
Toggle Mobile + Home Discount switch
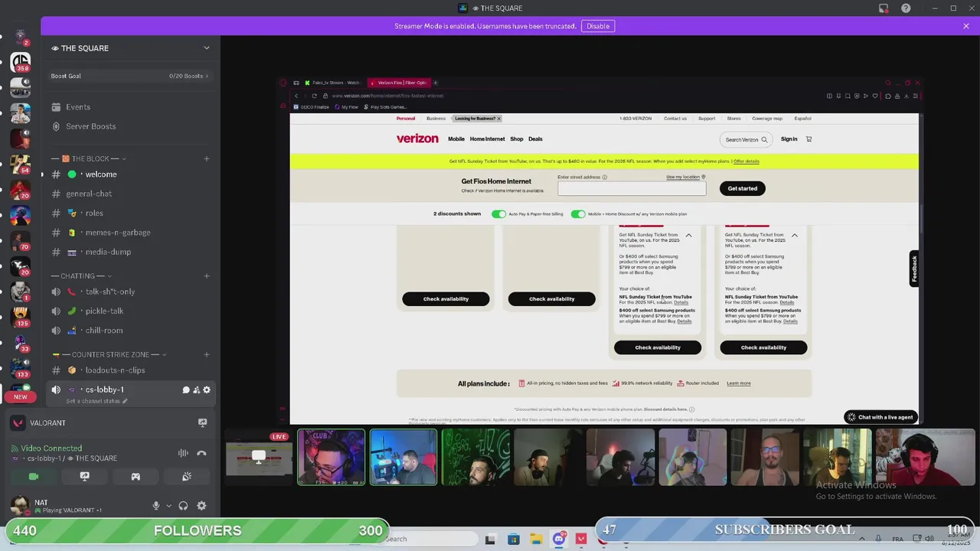578,214
